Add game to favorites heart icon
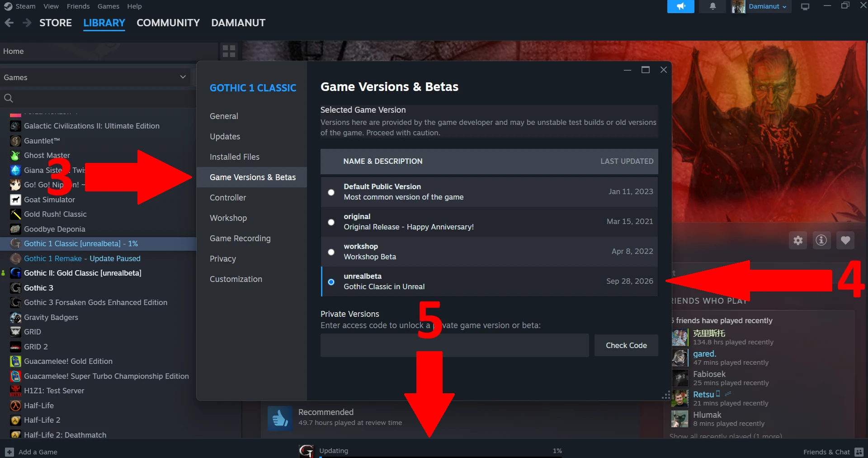 tap(845, 240)
